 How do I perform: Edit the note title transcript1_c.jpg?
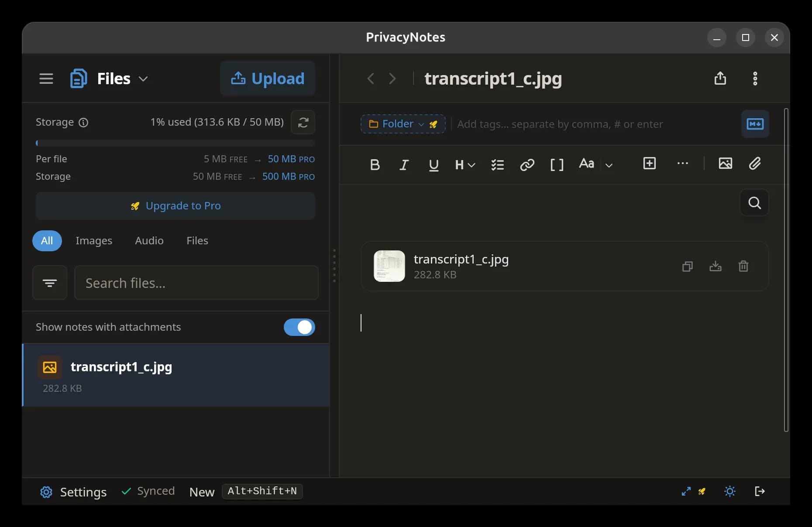[x=493, y=79]
